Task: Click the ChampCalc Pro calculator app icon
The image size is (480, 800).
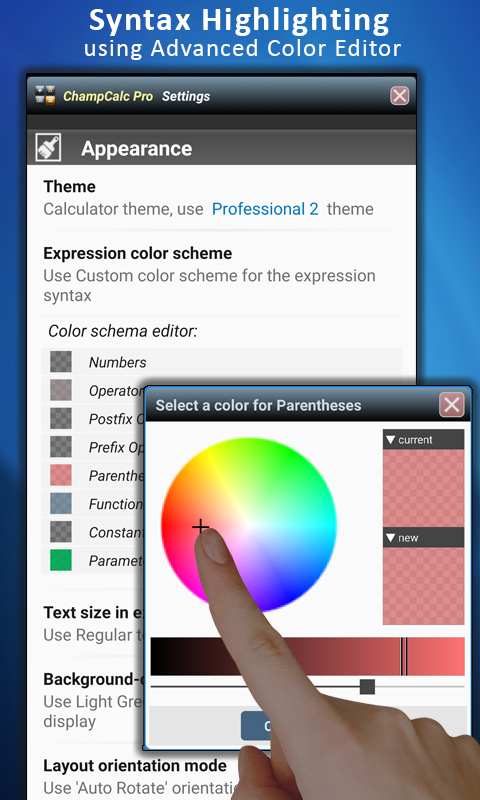Action: coord(45,95)
